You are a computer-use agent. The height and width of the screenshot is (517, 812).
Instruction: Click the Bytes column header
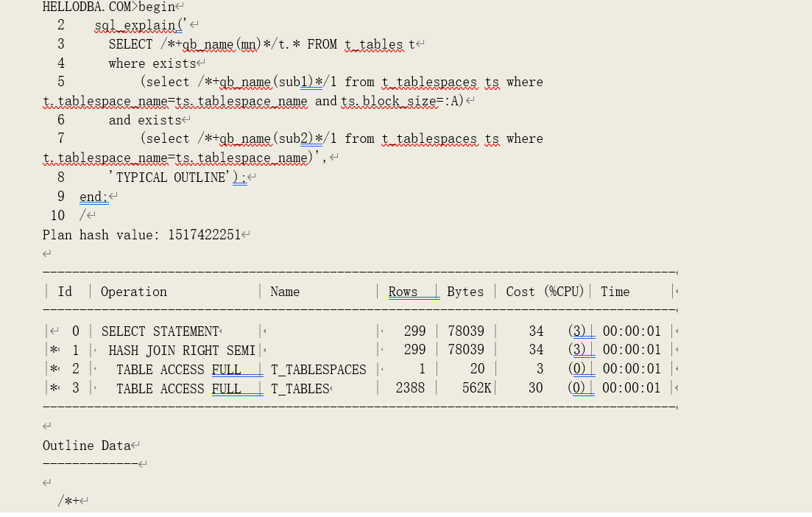tap(465, 292)
